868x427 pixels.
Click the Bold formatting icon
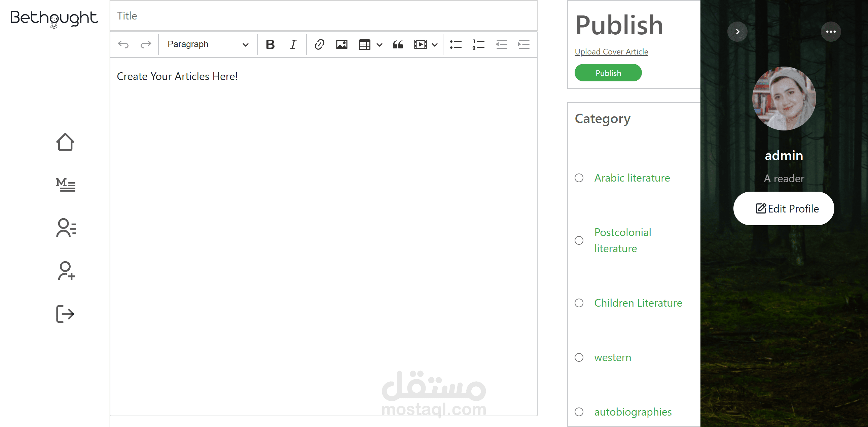click(x=270, y=44)
